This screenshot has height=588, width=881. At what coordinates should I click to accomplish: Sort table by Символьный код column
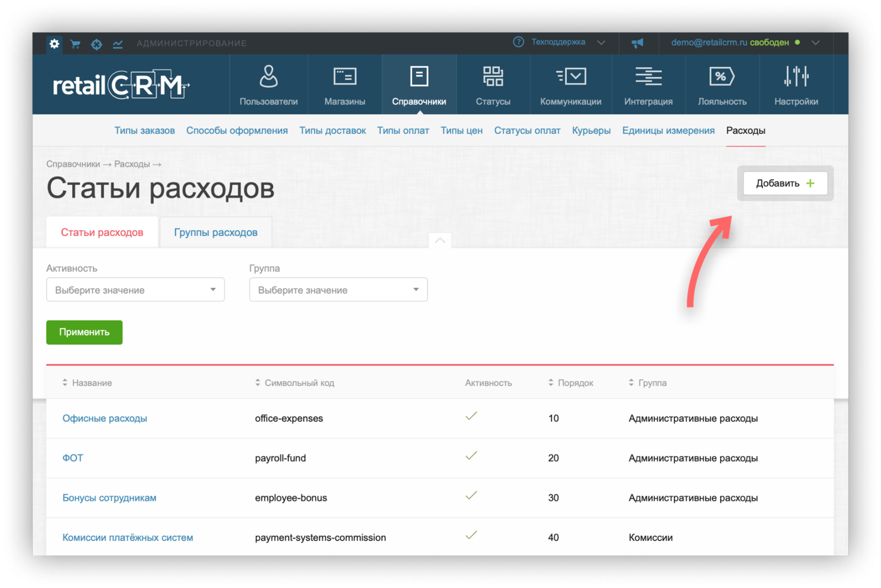(x=295, y=383)
